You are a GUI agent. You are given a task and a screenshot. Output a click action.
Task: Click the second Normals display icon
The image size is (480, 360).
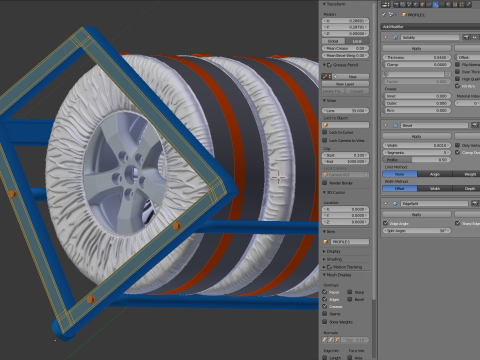(x=331, y=340)
